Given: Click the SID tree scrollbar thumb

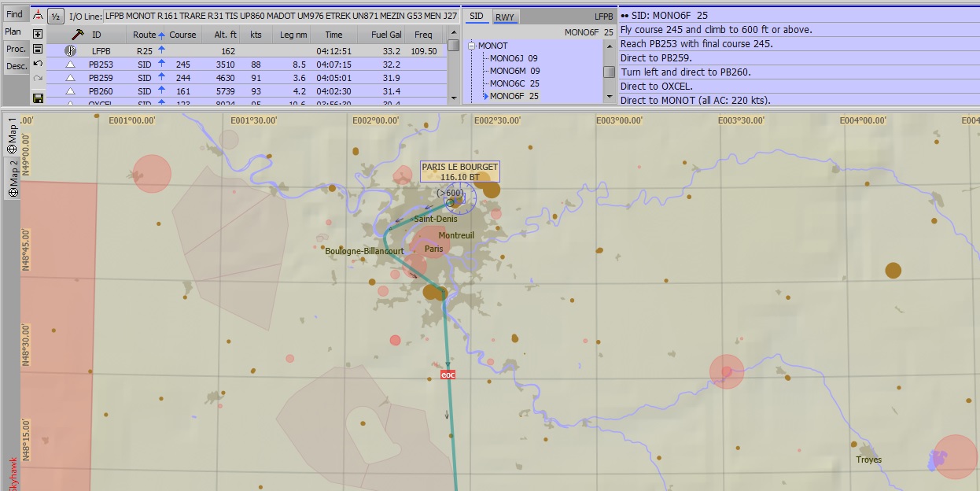Looking at the screenshot, I should 609,72.
